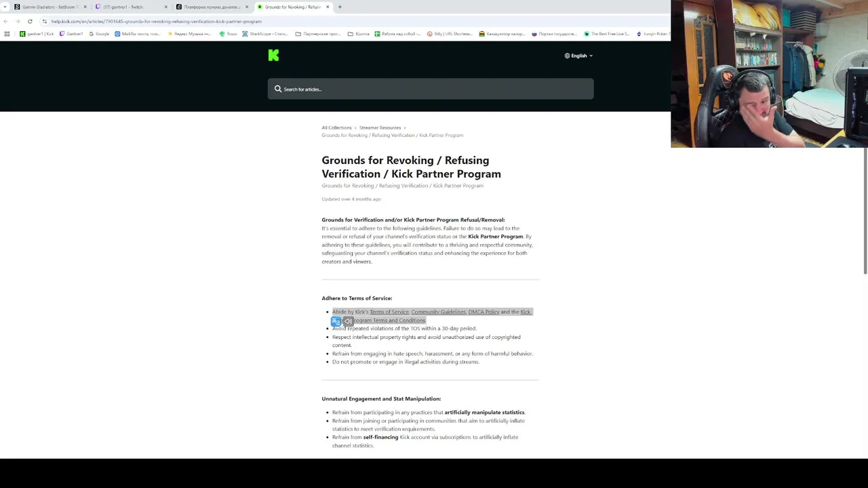Click the Grounds for Revoking breadcrumb

click(x=392, y=135)
